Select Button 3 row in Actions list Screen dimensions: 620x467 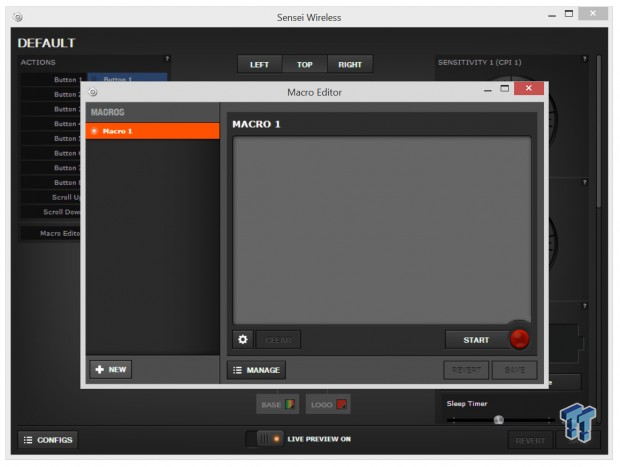[51, 109]
